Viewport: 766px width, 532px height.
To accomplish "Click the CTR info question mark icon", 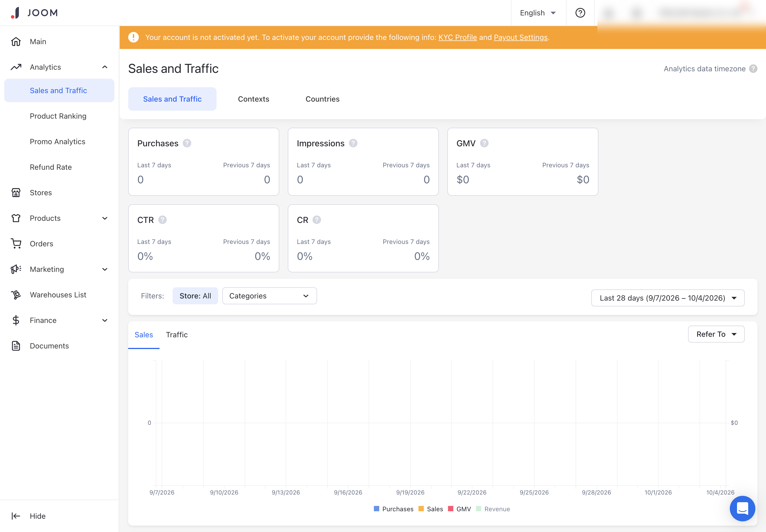I will tap(162, 220).
